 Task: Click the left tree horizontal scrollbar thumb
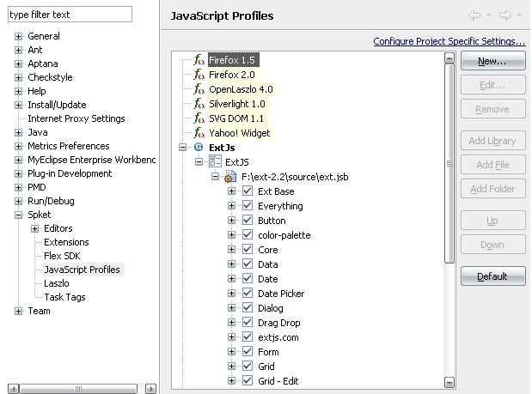click(78, 388)
